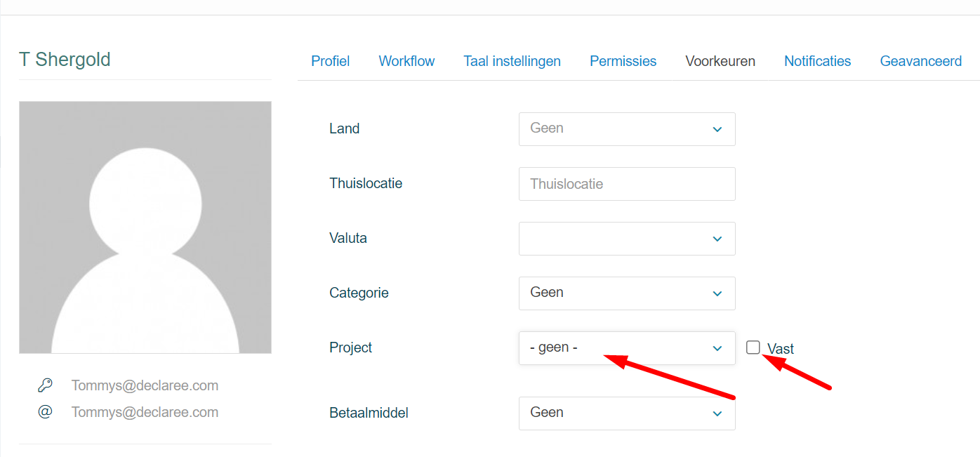Click the key icon beside login email
The image size is (980, 457).
tap(45, 385)
